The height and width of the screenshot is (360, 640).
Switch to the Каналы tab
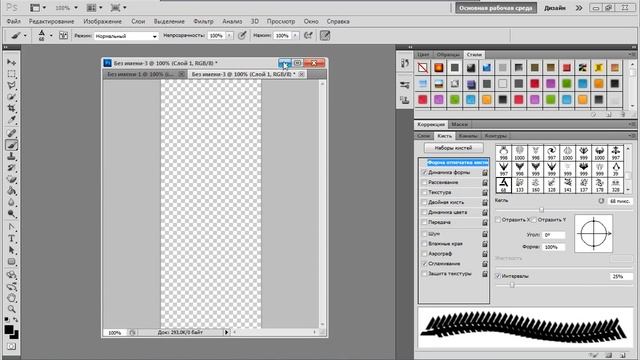[x=468, y=136]
